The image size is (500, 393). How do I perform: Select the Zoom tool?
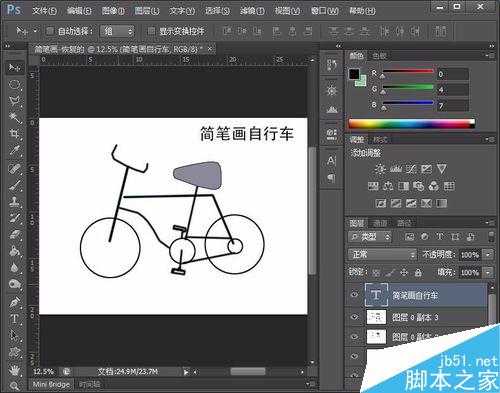14,386
